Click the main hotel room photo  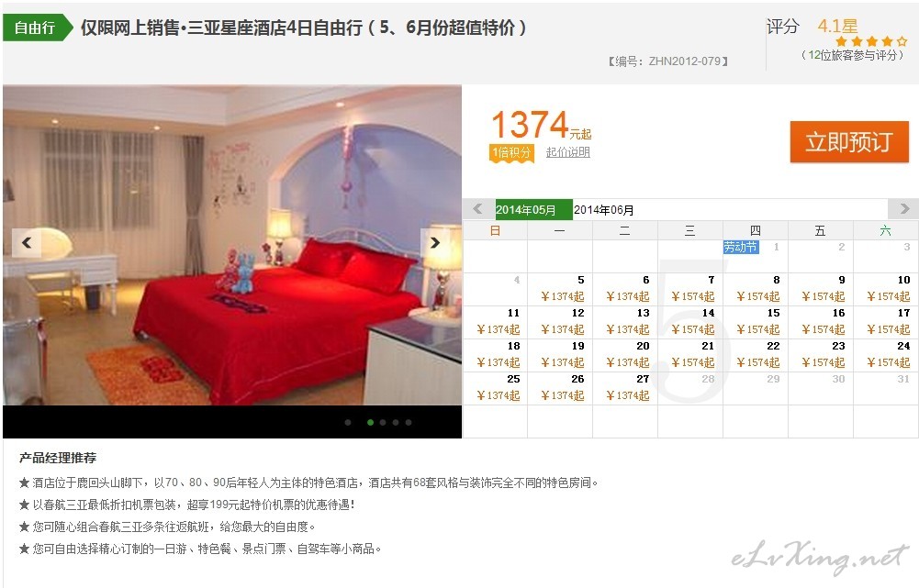232,246
